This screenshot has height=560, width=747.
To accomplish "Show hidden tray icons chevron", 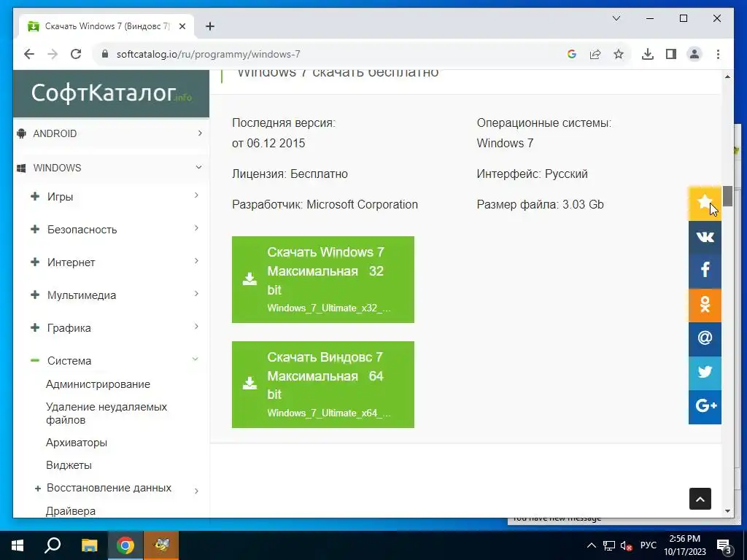I will click(x=591, y=545).
